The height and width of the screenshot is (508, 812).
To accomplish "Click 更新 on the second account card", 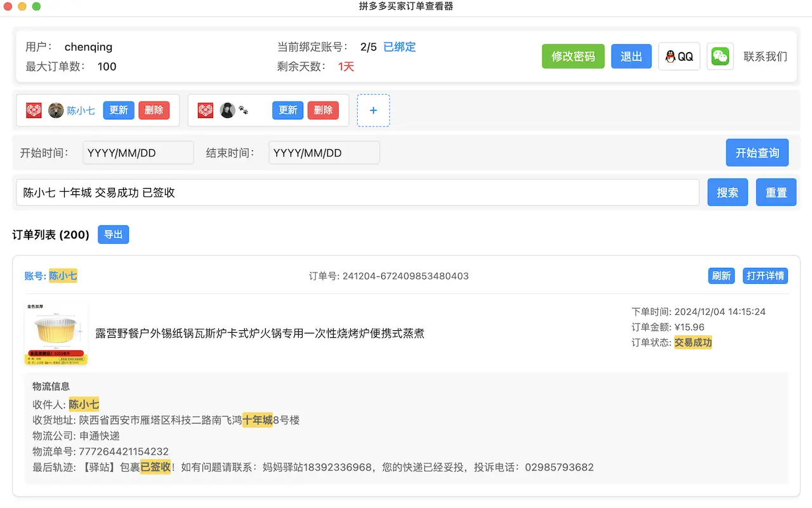I will pos(288,110).
